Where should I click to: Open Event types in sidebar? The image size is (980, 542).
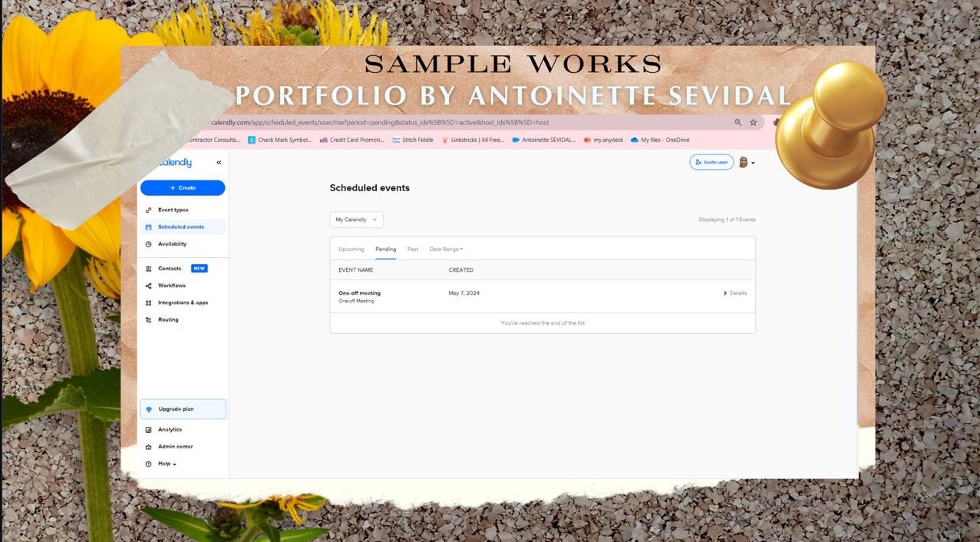(173, 210)
